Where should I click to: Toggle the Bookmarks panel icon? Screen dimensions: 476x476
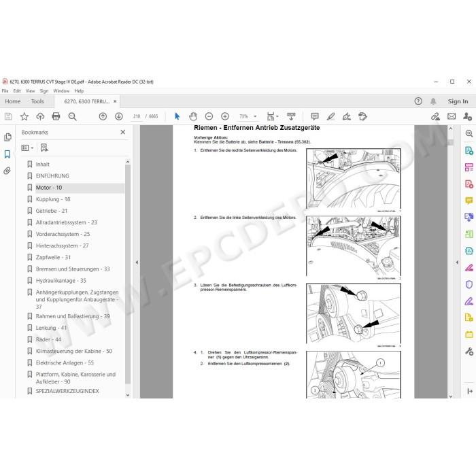click(7, 154)
